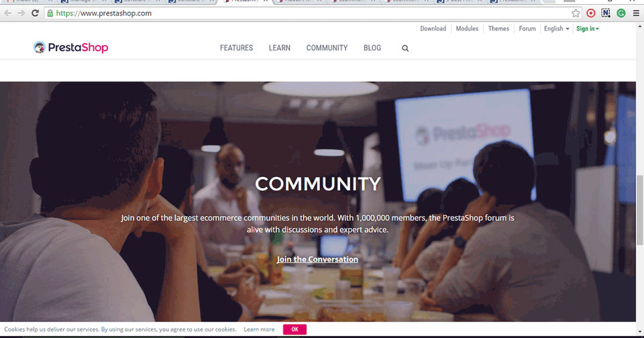Click the Join the Conversation link

click(317, 259)
